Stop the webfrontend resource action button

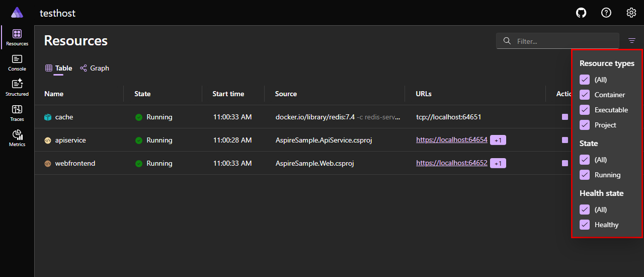[x=565, y=163]
